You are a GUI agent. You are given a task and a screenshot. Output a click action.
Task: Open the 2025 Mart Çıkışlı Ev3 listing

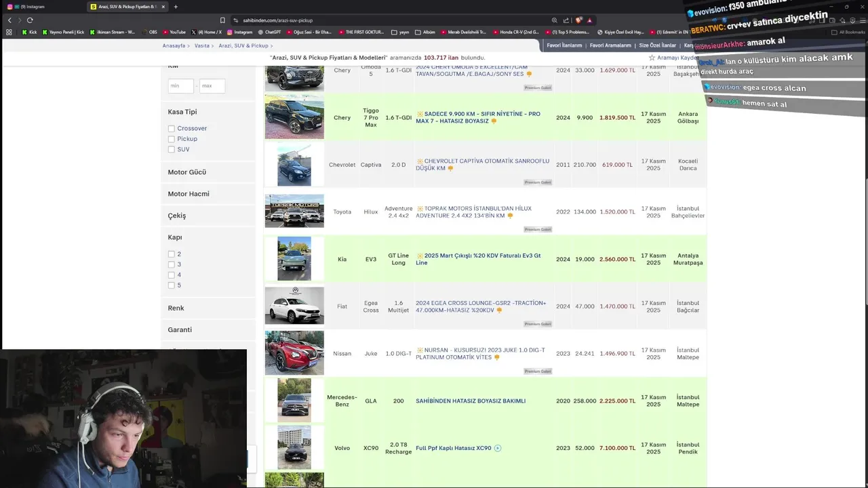(478, 259)
